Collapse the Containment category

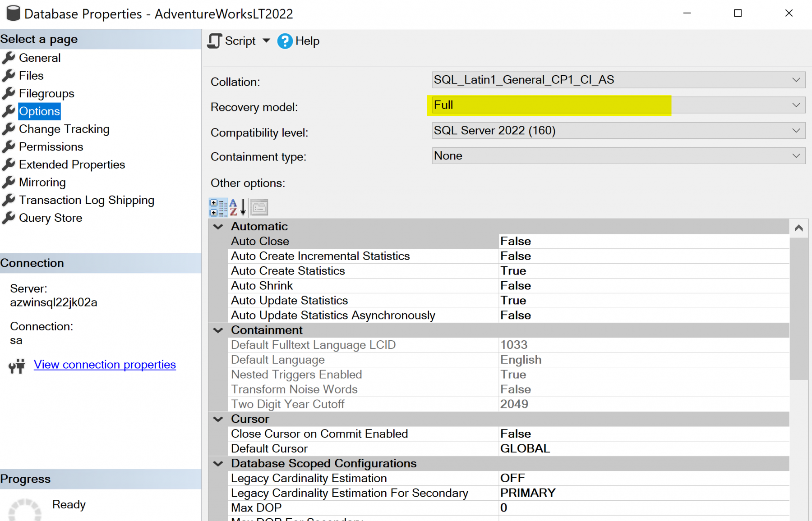click(x=218, y=330)
